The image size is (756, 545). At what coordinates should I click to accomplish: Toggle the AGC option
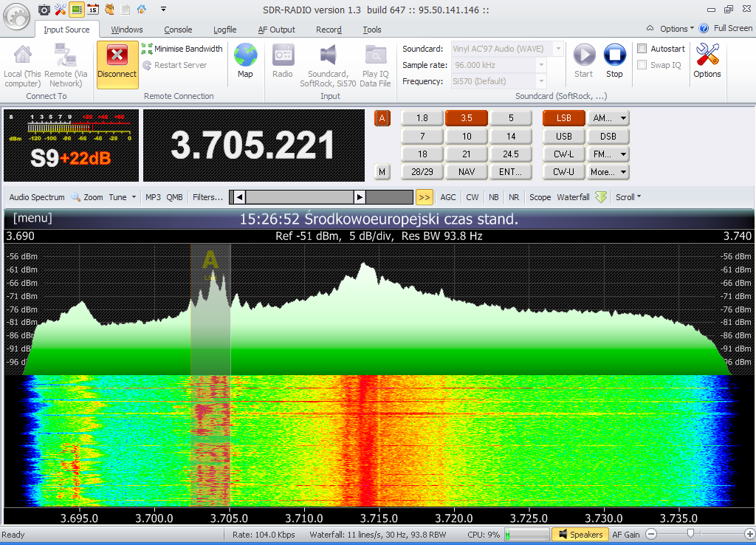point(448,197)
